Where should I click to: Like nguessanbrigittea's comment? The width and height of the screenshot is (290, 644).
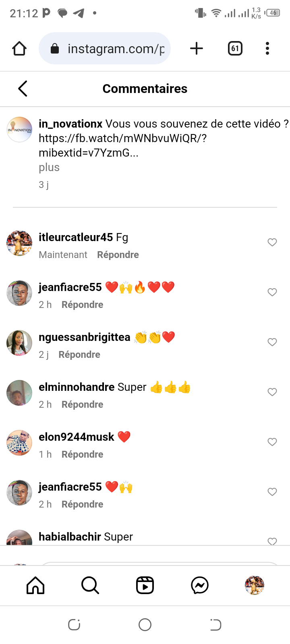[x=272, y=342]
